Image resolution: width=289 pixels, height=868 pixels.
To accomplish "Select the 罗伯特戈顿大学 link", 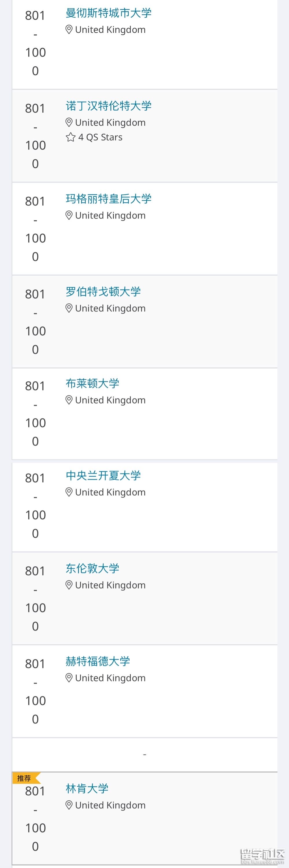I will coord(103,292).
